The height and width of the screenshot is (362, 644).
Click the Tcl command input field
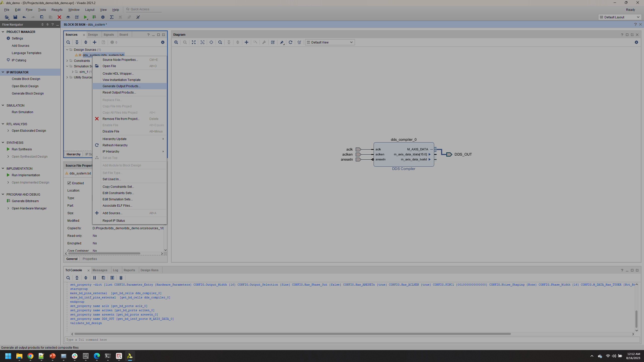click(x=352, y=340)
